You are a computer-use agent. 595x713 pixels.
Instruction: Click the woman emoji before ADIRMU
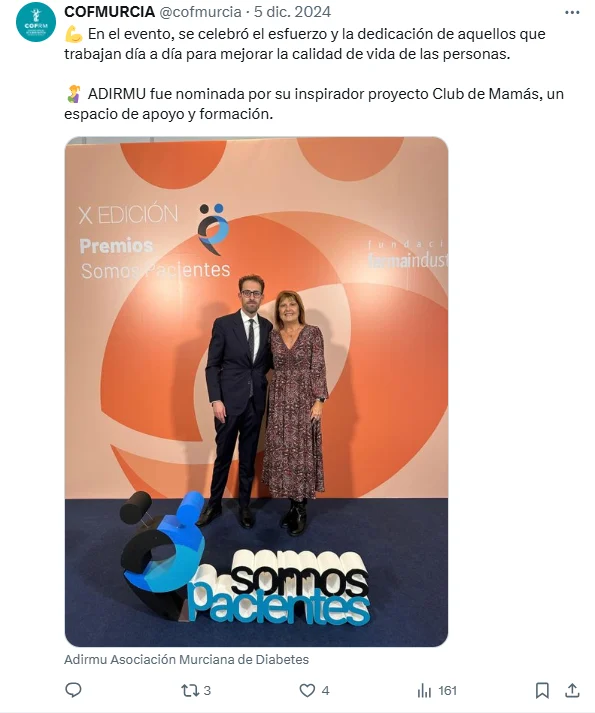coord(73,94)
